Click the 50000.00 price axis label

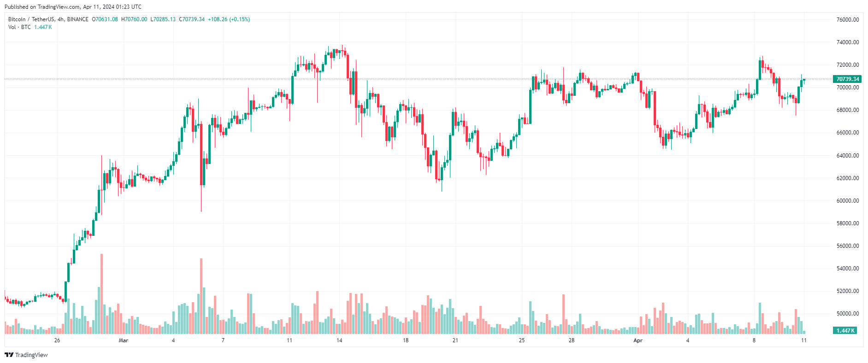848,314
